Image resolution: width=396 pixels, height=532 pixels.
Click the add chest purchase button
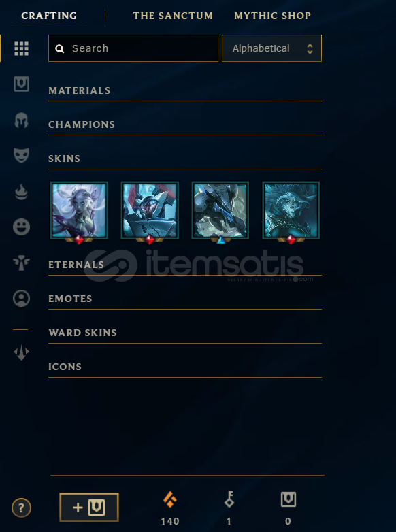89,508
